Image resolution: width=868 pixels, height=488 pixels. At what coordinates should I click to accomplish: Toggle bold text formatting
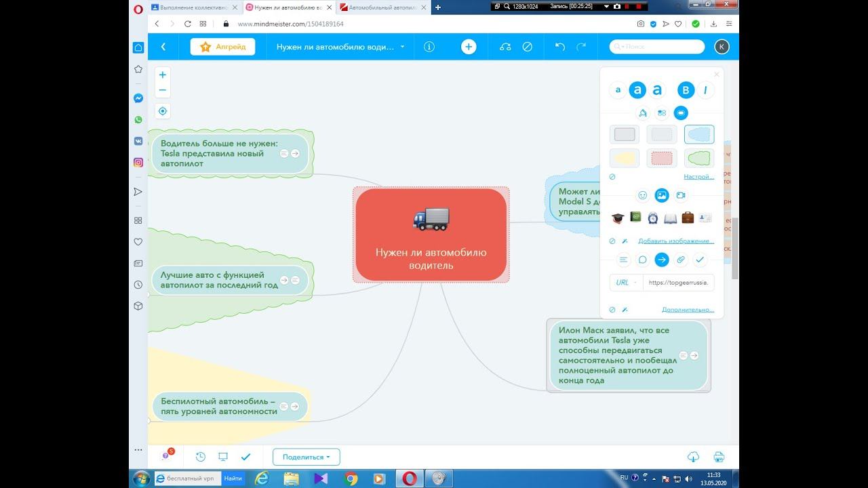(x=686, y=90)
